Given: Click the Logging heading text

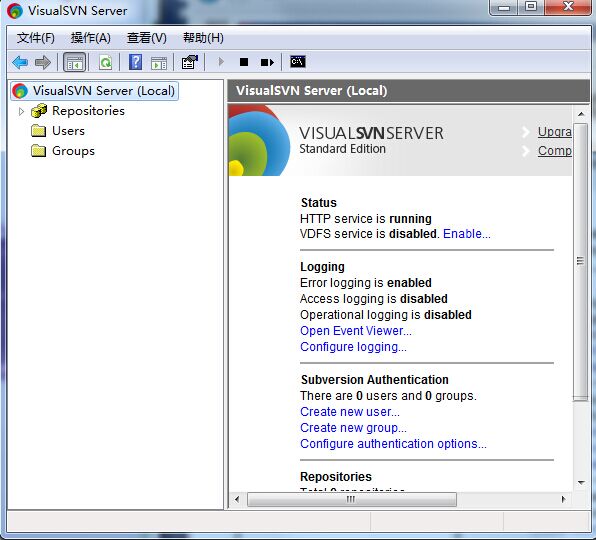Looking at the screenshot, I should click(322, 267).
